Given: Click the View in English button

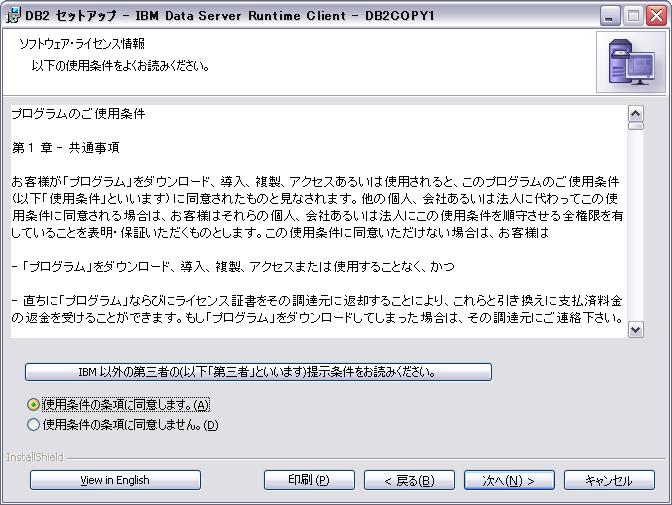Looking at the screenshot, I should tap(115, 480).
